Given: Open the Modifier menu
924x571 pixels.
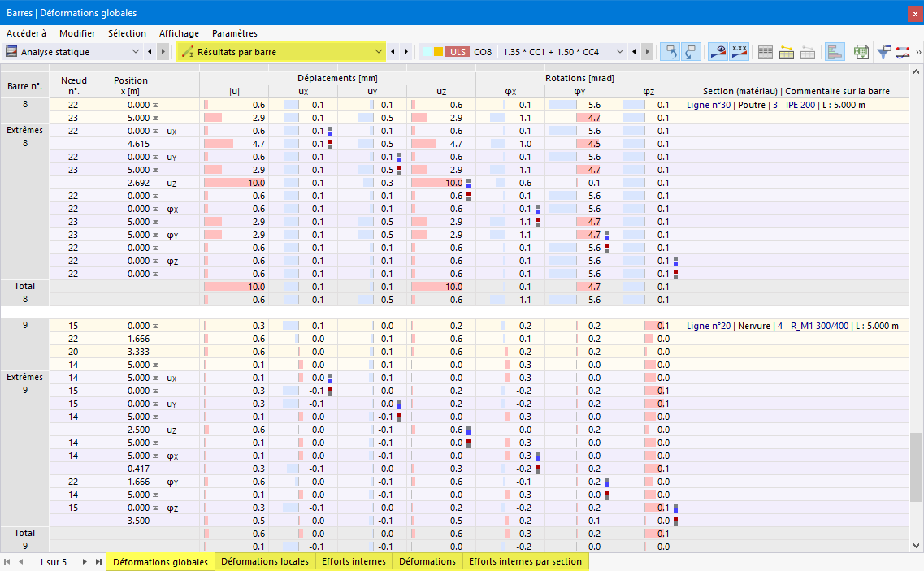Looking at the screenshot, I should [77, 33].
